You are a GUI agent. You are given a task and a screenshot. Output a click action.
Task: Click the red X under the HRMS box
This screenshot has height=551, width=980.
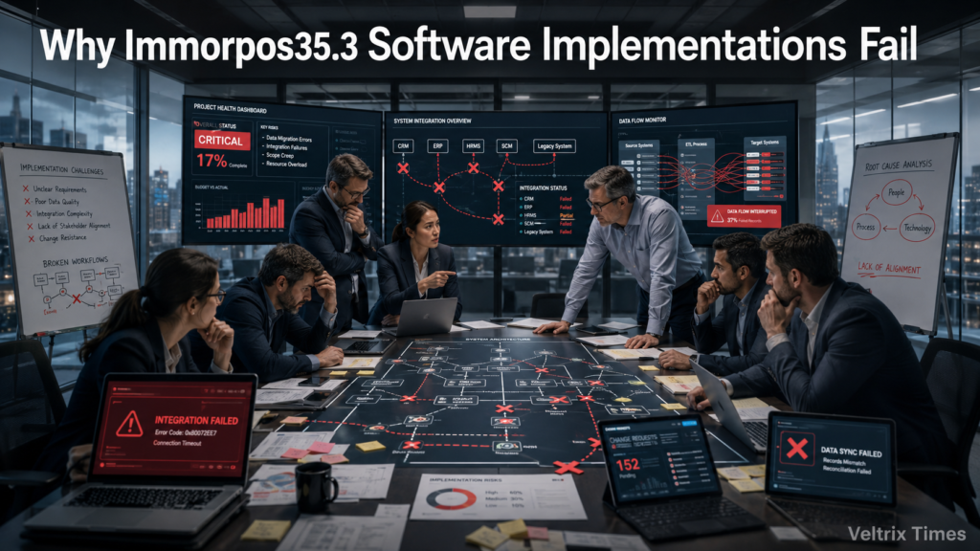tap(473, 168)
